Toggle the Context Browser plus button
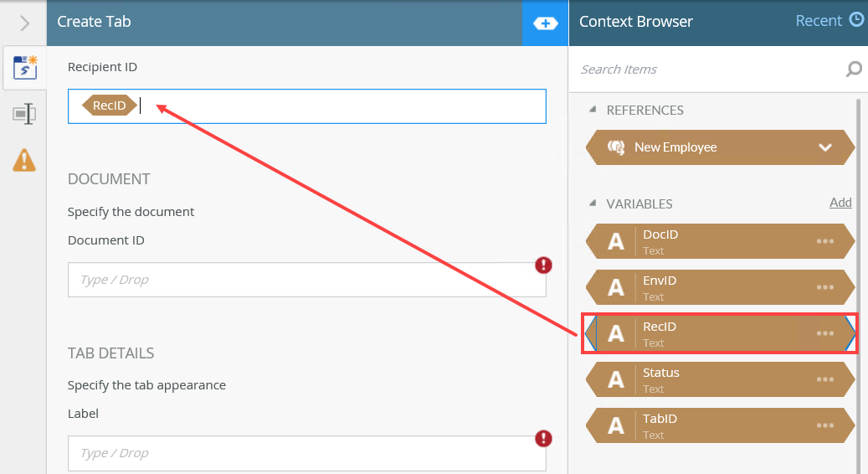The width and height of the screenshot is (868, 474). [545, 23]
